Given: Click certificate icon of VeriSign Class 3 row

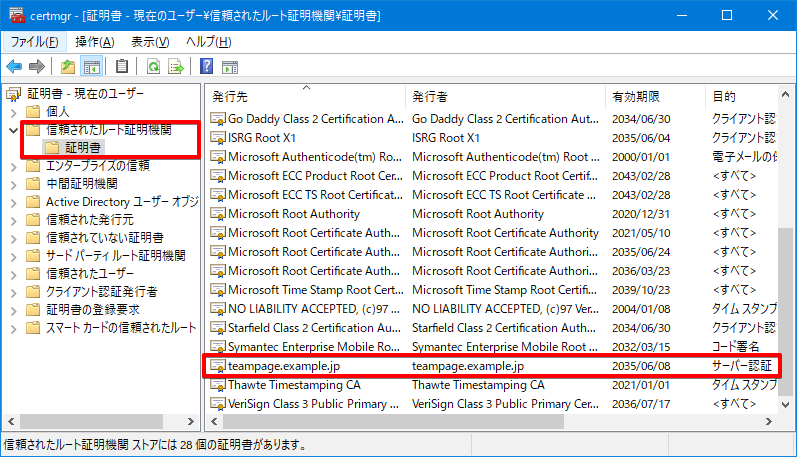Looking at the screenshot, I should click(218, 404).
